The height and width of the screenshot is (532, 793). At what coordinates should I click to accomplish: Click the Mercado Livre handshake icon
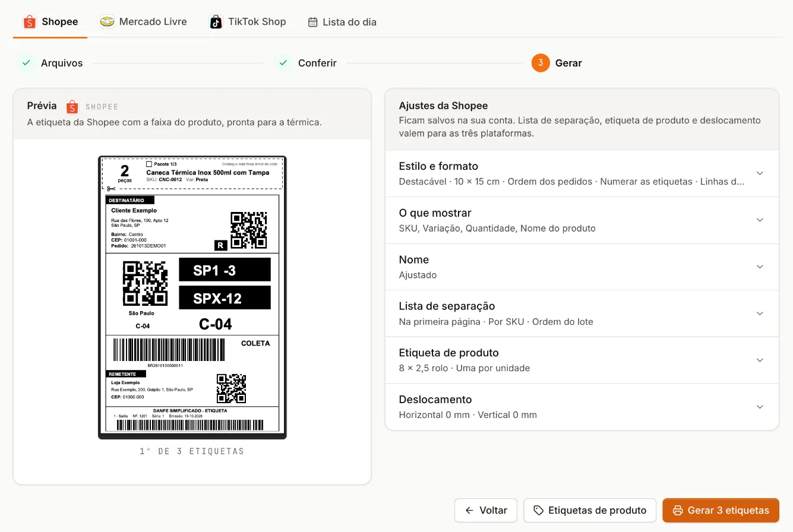pyautogui.click(x=107, y=22)
